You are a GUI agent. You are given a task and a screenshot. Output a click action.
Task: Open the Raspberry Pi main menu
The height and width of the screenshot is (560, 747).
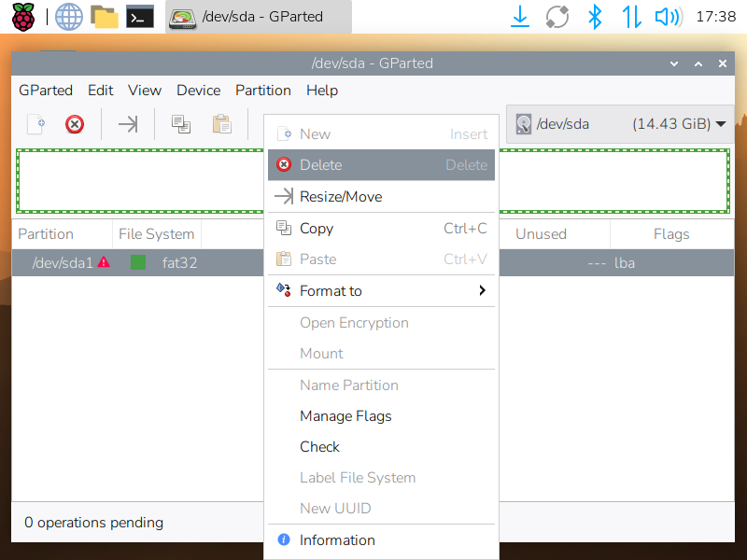(23, 17)
